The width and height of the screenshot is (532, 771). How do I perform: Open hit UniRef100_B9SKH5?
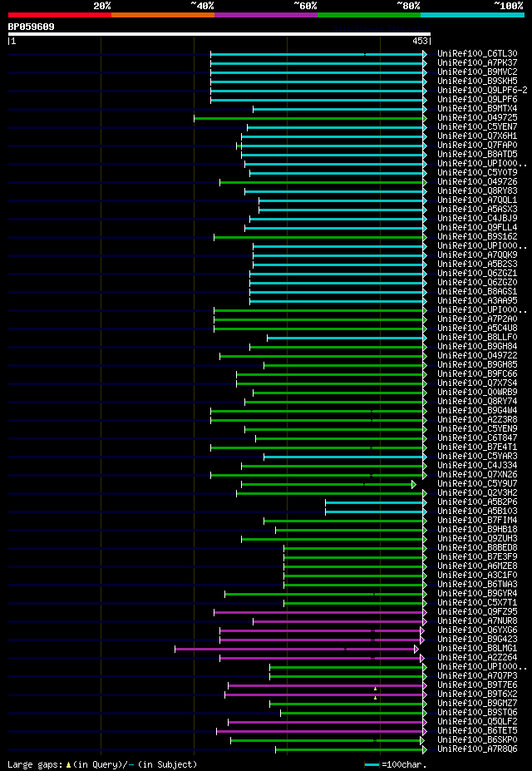(477, 82)
